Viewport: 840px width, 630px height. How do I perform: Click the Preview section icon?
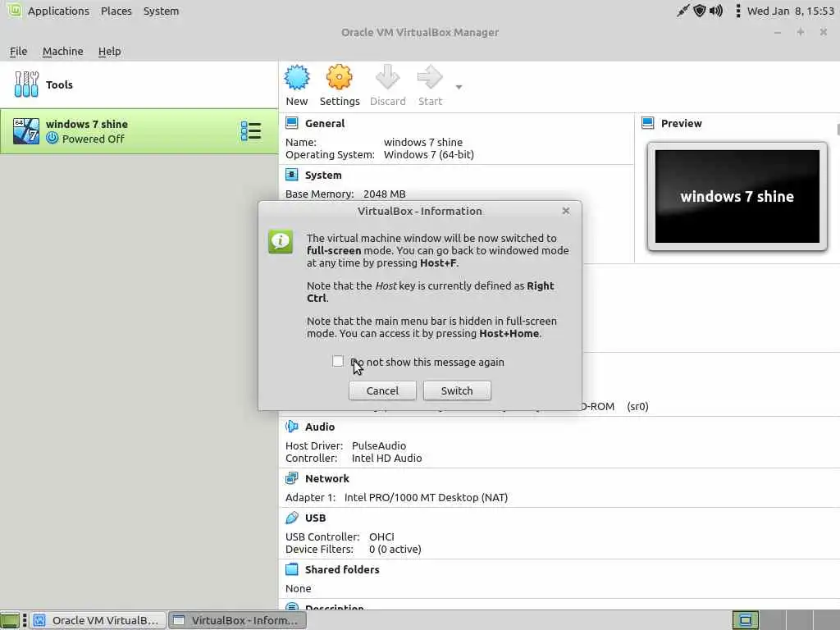tap(648, 123)
